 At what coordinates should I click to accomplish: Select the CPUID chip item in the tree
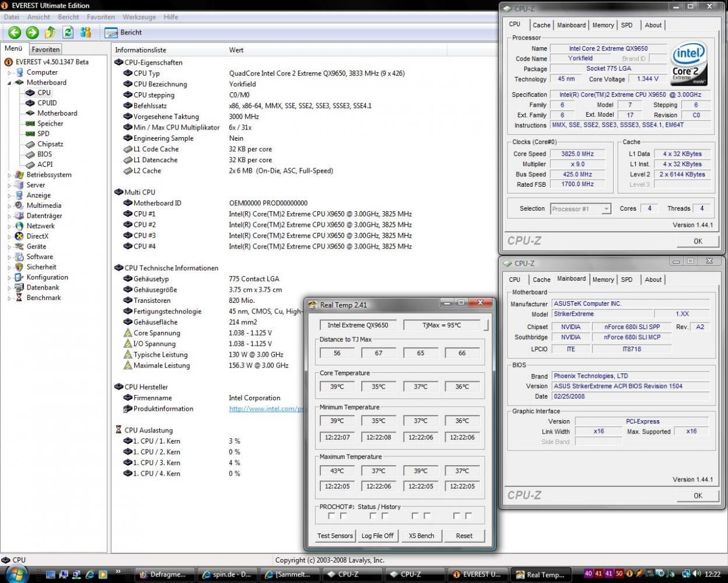(41, 103)
